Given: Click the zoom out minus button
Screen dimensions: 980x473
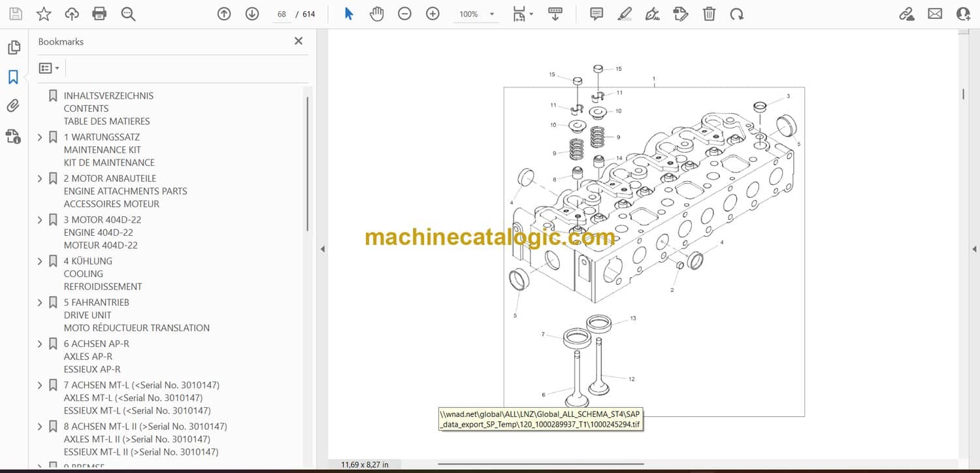Looking at the screenshot, I should click(404, 14).
